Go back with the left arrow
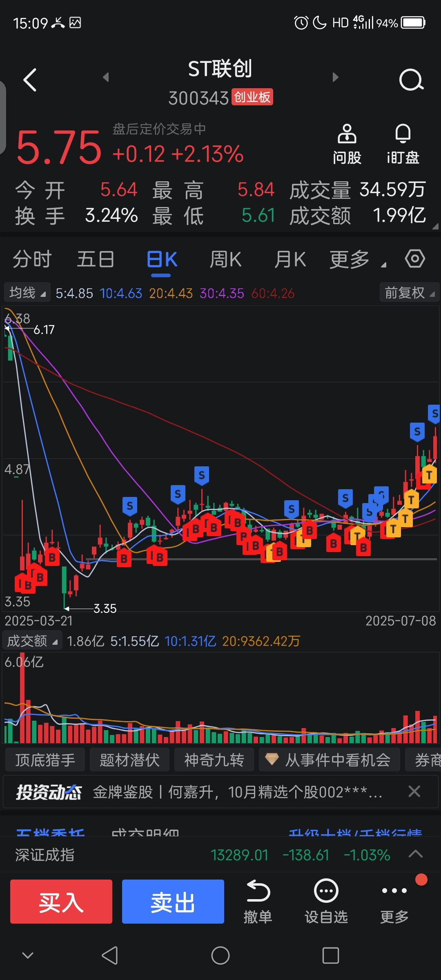Viewport: 441px width, 980px height. [30, 80]
